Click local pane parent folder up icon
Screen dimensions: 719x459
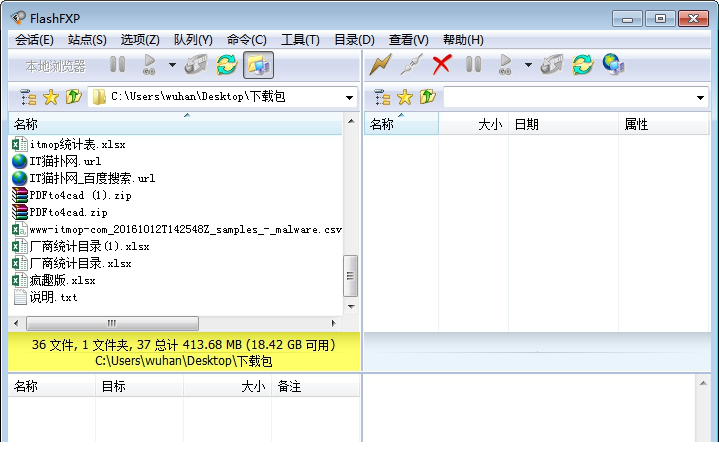click(x=73, y=97)
